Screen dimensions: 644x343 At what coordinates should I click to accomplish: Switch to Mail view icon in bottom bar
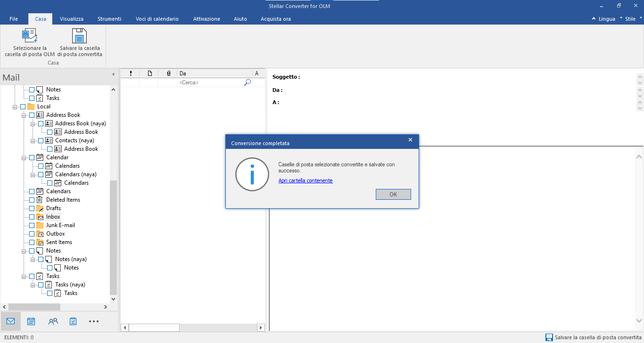(x=11, y=321)
